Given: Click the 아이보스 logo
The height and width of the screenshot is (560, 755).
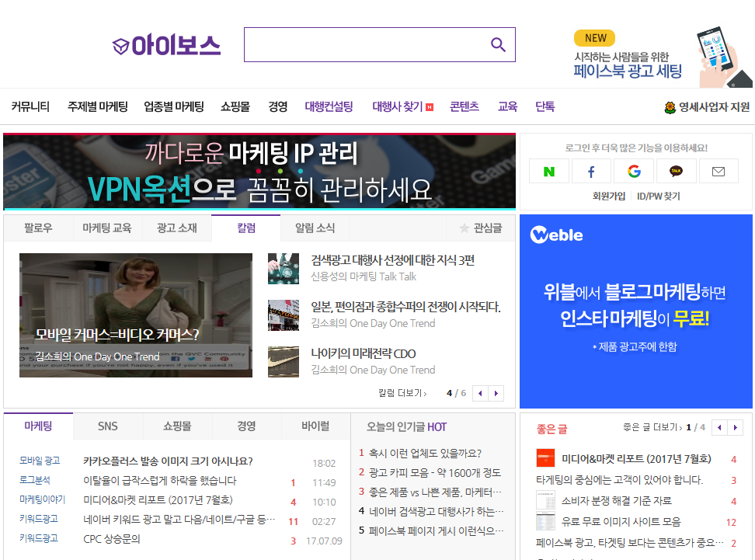Looking at the screenshot, I should coord(166,45).
